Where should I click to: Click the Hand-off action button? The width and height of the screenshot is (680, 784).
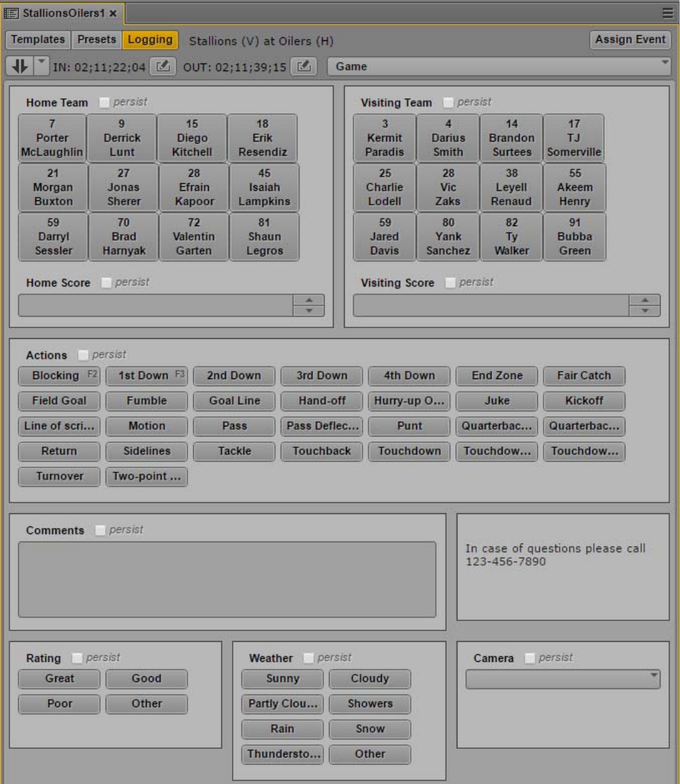pos(322,401)
